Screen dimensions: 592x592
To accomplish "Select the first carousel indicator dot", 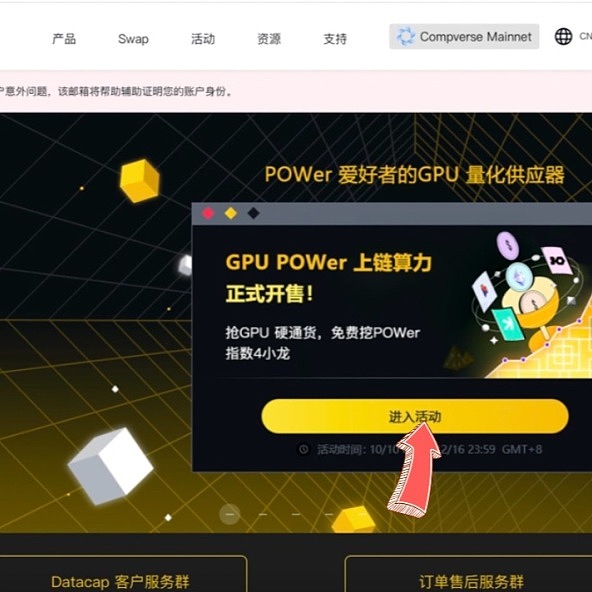I will [230, 514].
